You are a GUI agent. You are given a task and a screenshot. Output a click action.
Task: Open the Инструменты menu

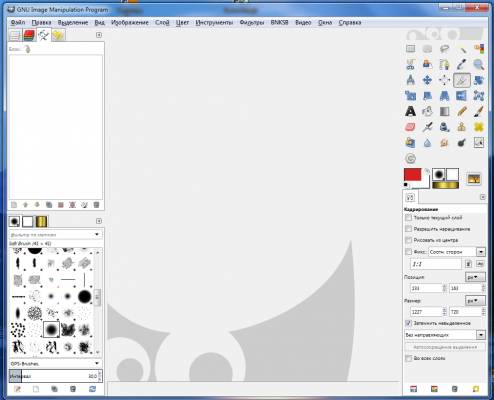click(x=214, y=23)
